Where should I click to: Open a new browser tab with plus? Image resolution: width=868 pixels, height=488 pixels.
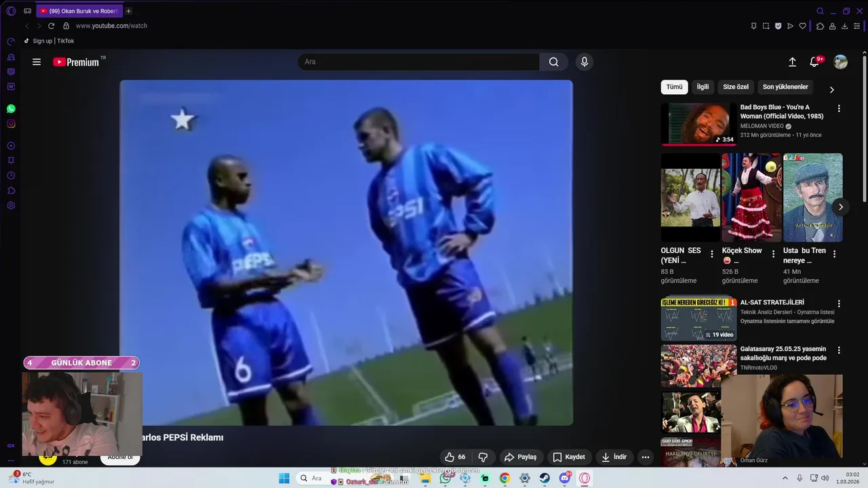(128, 11)
